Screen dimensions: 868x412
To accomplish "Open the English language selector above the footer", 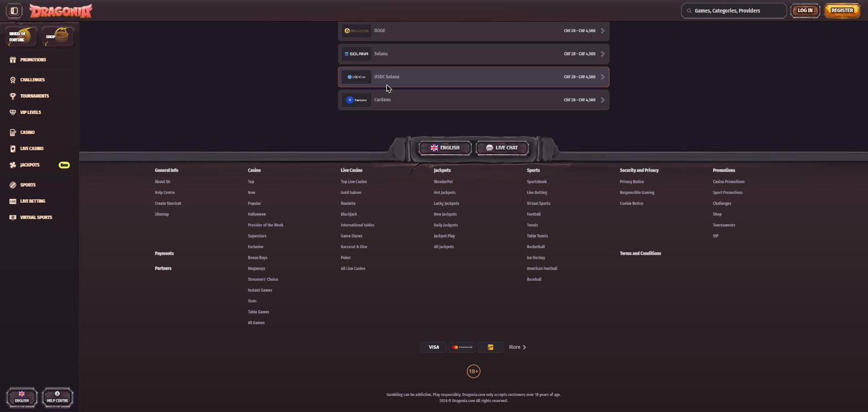I will tap(445, 148).
